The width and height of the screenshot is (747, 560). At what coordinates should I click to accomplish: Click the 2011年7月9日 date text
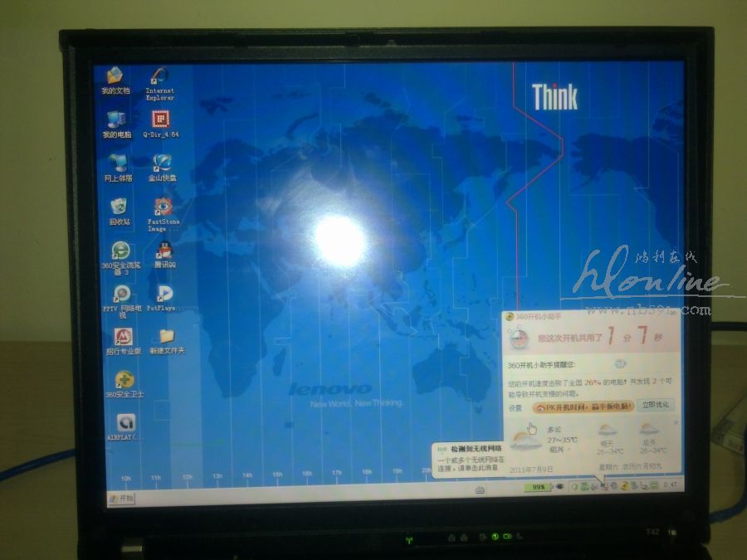click(x=531, y=469)
